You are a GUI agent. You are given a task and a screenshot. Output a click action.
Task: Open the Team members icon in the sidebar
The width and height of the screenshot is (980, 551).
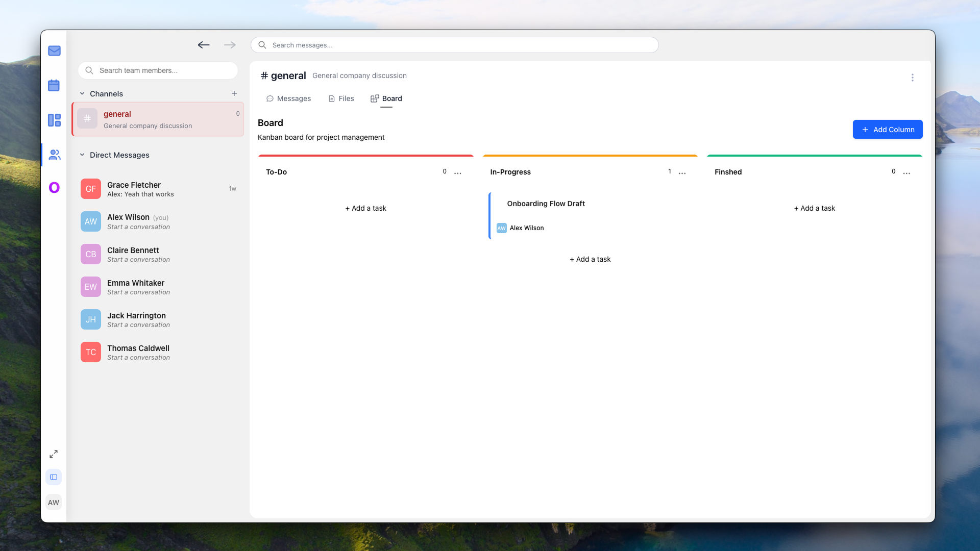[x=54, y=155]
